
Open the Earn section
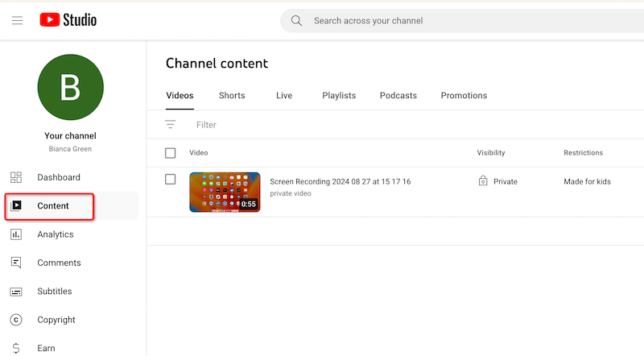[x=46, y=348]
